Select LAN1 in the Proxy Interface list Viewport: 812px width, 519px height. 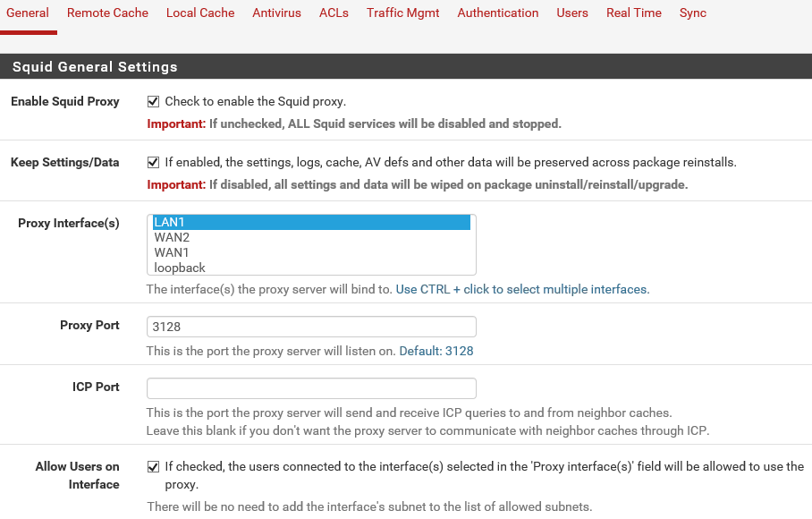(x=311, y=222)
